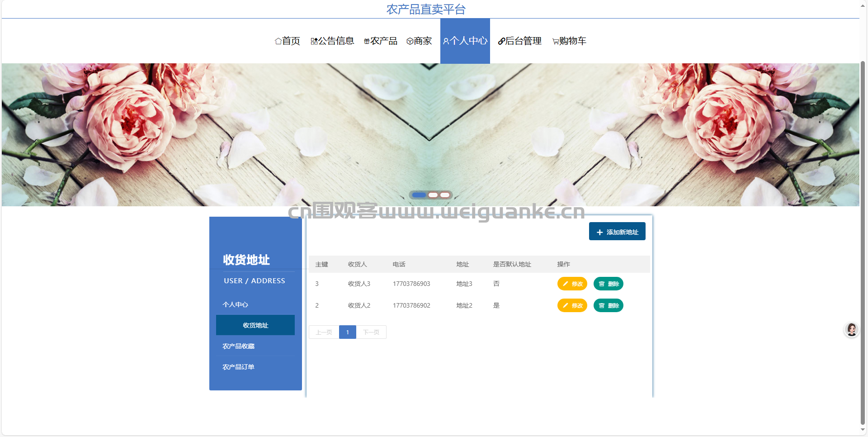Select the 个人中心 navigation tab
The height and width of the screenshot is (437, 868).
(465, 41)
